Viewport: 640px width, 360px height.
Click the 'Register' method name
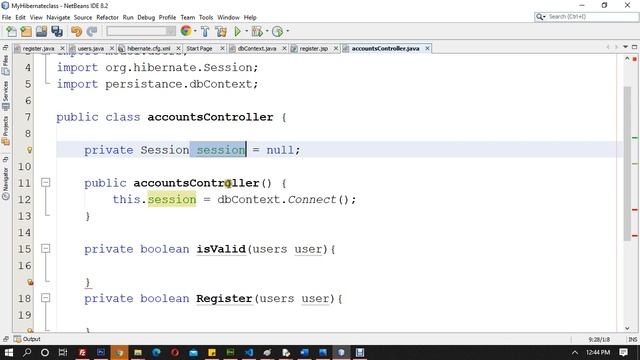click(224, 298)
